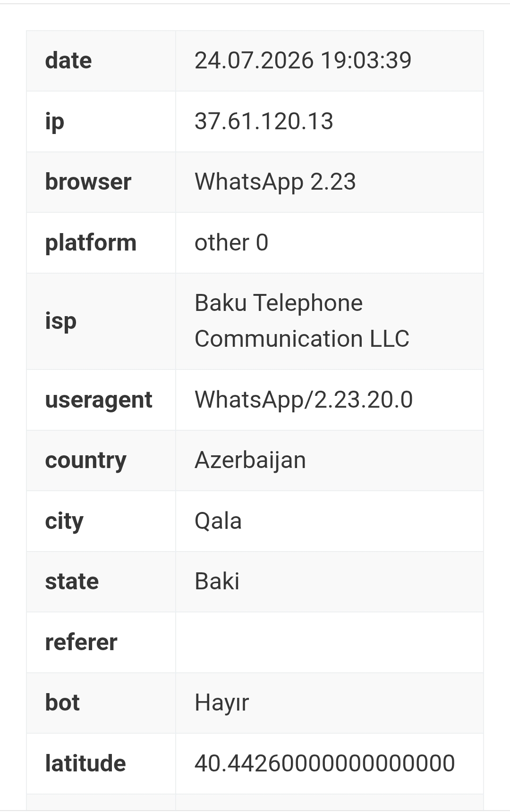Screen dimensions: 510x812
Task: Click the ip row label
Action: click(x=54, y=122)
